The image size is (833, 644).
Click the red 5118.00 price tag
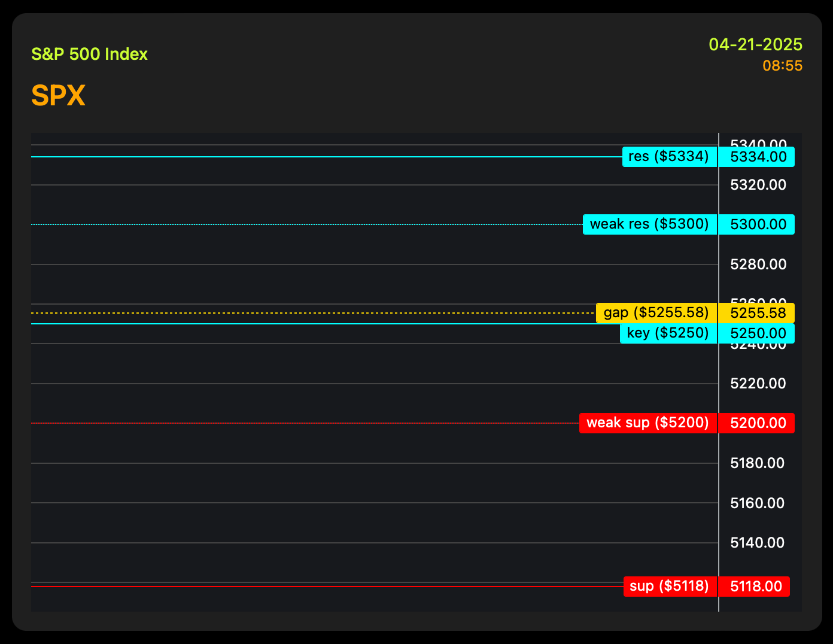coord(754,587)
